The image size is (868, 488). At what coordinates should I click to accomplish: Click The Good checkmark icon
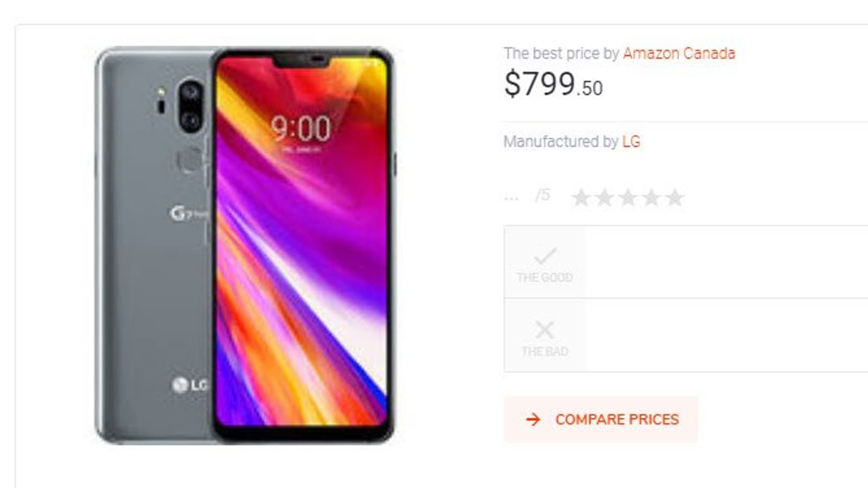coord(545,255)
